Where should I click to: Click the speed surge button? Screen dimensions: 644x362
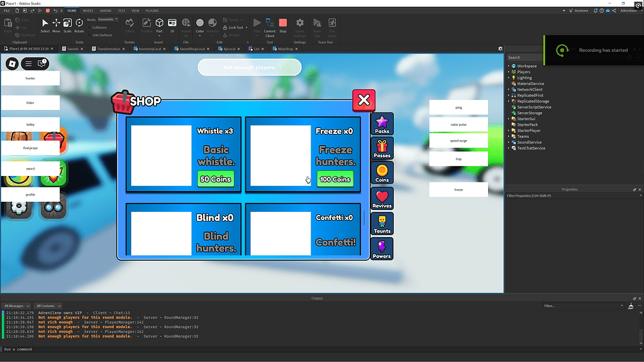pyautogui.click(x=458, y=140)
